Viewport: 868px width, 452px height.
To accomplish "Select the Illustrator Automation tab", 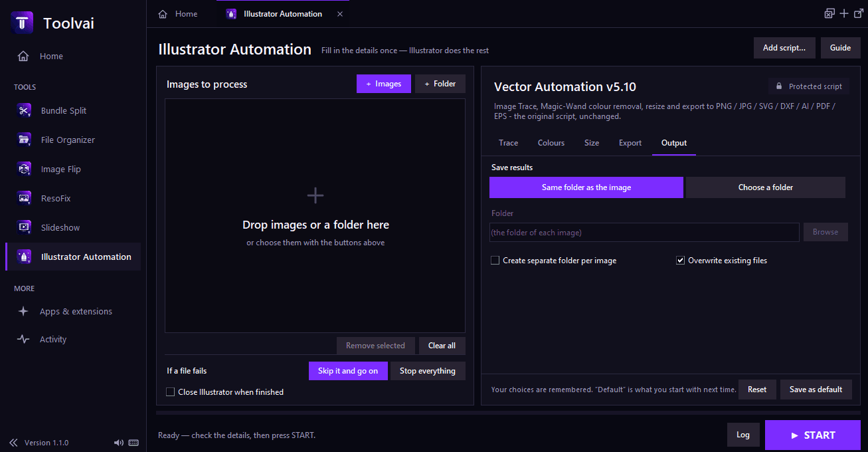I will point(282,14).
